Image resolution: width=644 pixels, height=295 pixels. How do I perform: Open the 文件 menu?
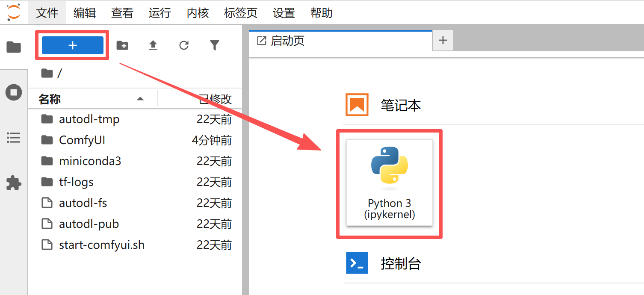pos(47,13)
